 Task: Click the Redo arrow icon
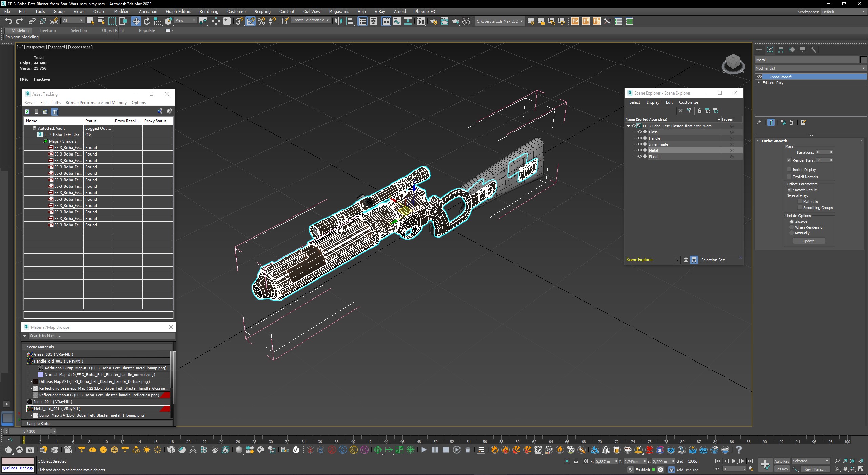[19, 21]
